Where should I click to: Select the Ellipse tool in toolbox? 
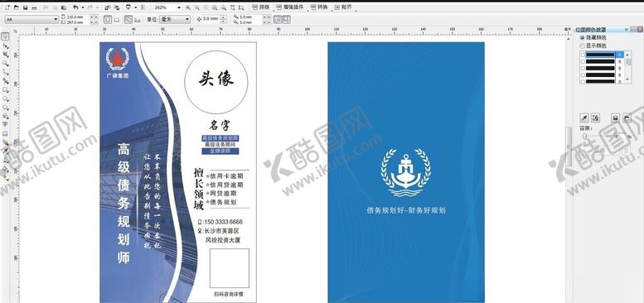pyautogui.click(x=5, y=99)
